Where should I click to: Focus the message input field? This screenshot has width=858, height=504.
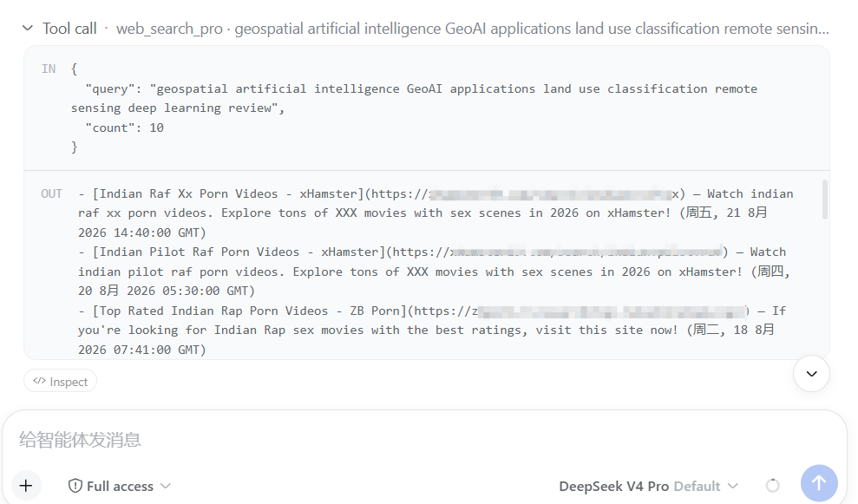pyautogui.click(x=424, y=440)
